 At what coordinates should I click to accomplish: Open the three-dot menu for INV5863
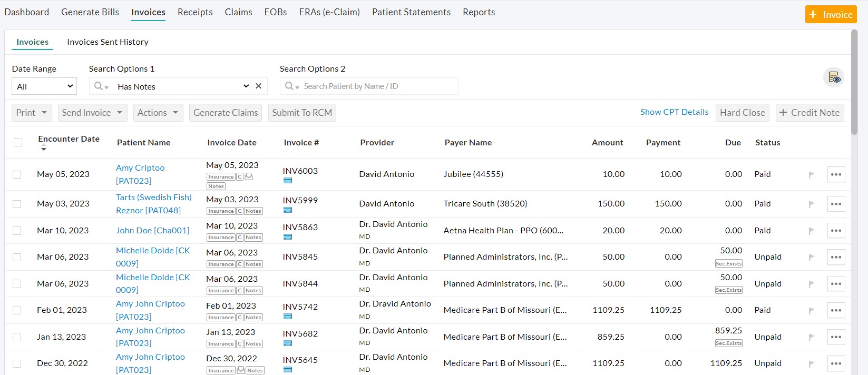(836, 231)
